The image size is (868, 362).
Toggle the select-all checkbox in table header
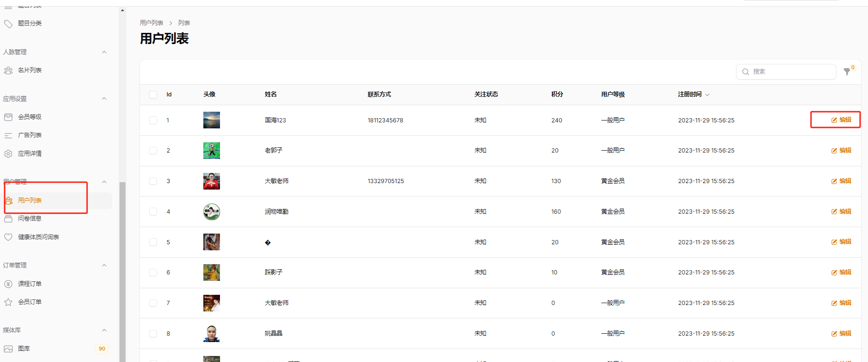click(x=153, y=95)
